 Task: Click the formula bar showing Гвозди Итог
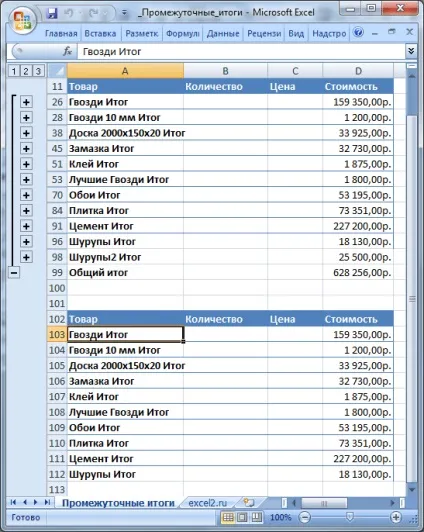point(241,52)
